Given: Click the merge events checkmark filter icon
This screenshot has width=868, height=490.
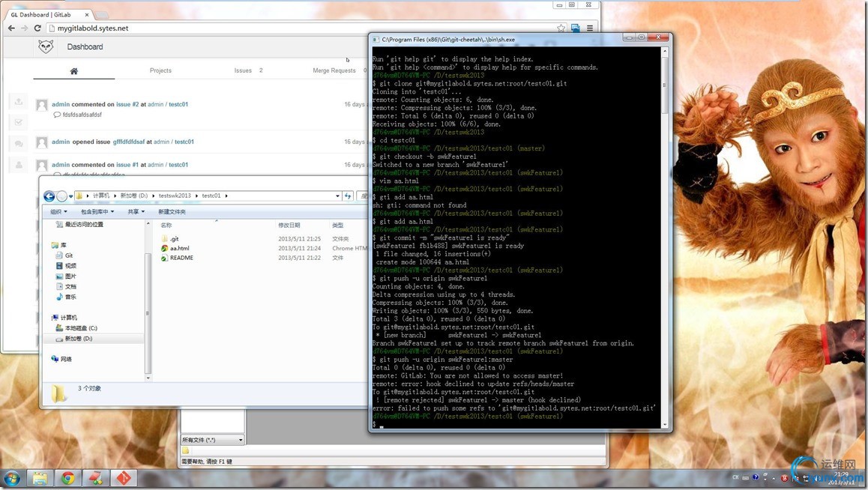Looking at the screenshot, I should 18,122.
